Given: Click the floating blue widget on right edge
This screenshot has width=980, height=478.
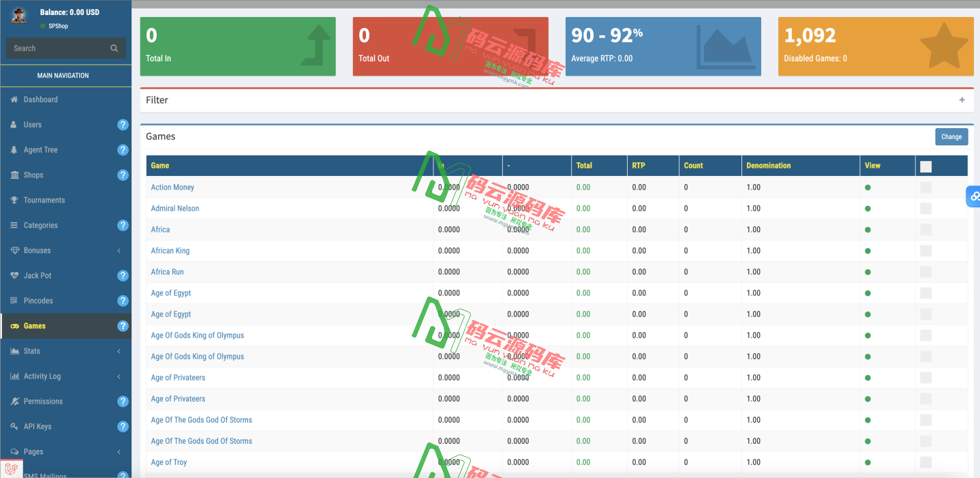Looking at the screenshot, I should [973, 196].
